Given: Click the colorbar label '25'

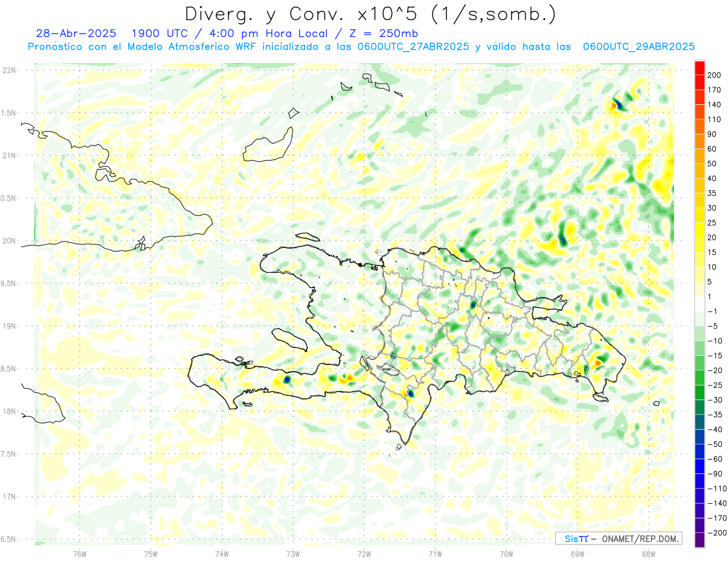Looking at the screenshot, I should [x=713, y=223].
